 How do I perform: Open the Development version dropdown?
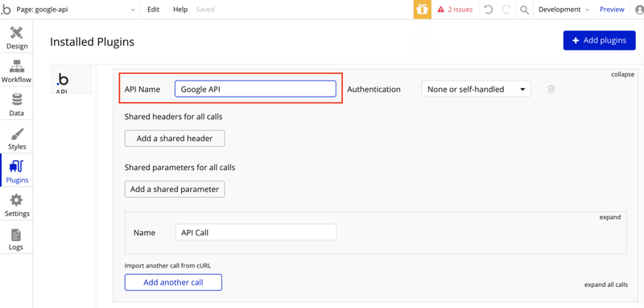(x=563, y=10)
